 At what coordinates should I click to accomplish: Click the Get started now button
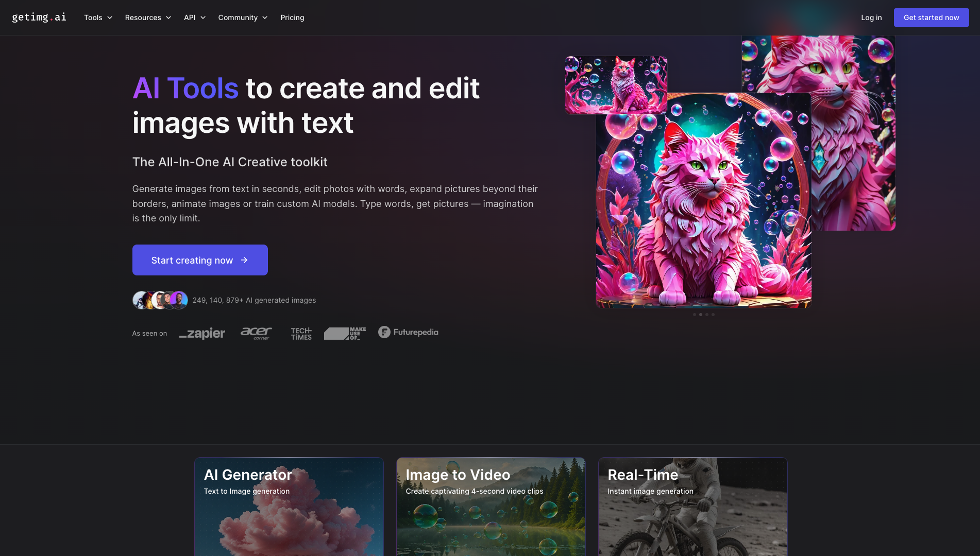click(931, 18)
